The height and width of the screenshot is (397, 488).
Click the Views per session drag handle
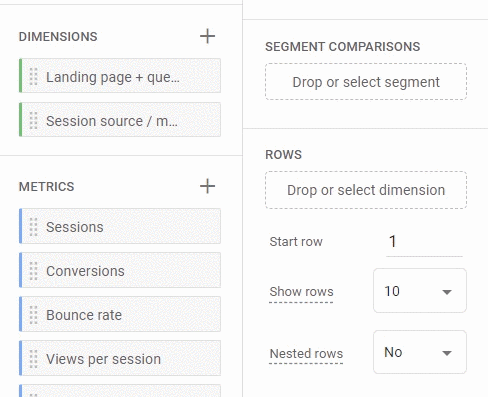pos(33,359)
